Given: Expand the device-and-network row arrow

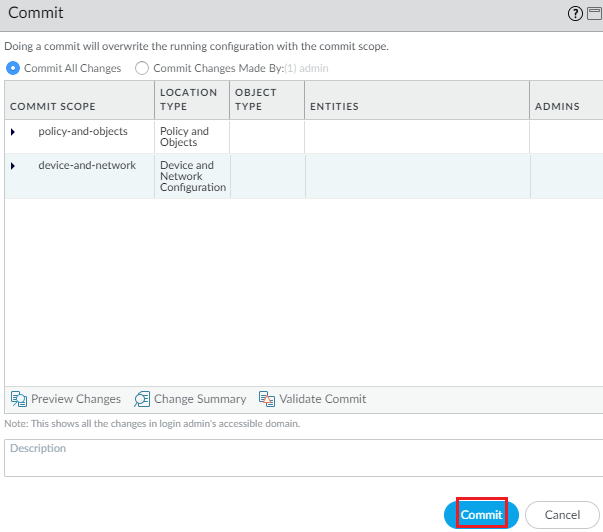Looking at the screenshot, I should click(13, 166).
